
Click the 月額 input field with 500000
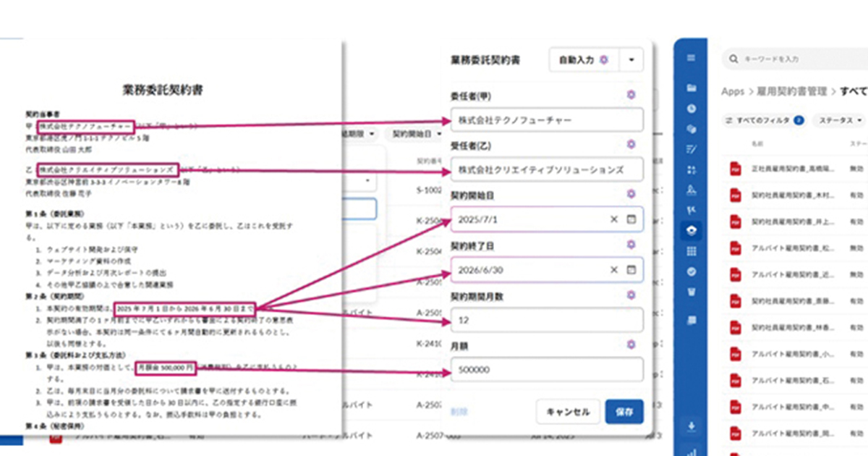click(x=546, y=370)
